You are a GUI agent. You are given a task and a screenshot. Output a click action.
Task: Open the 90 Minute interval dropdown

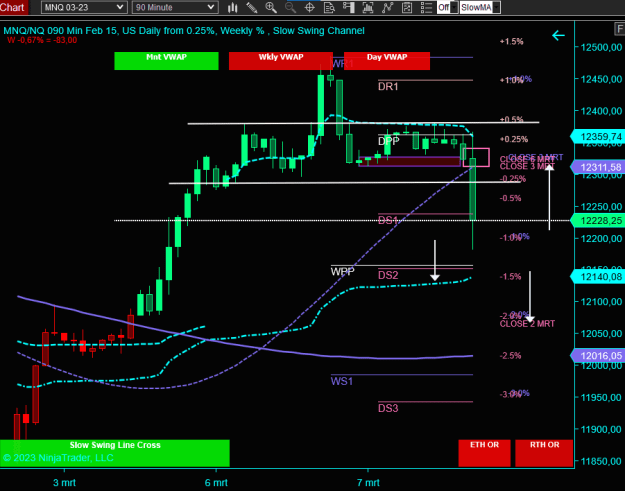tap(175, 7)
